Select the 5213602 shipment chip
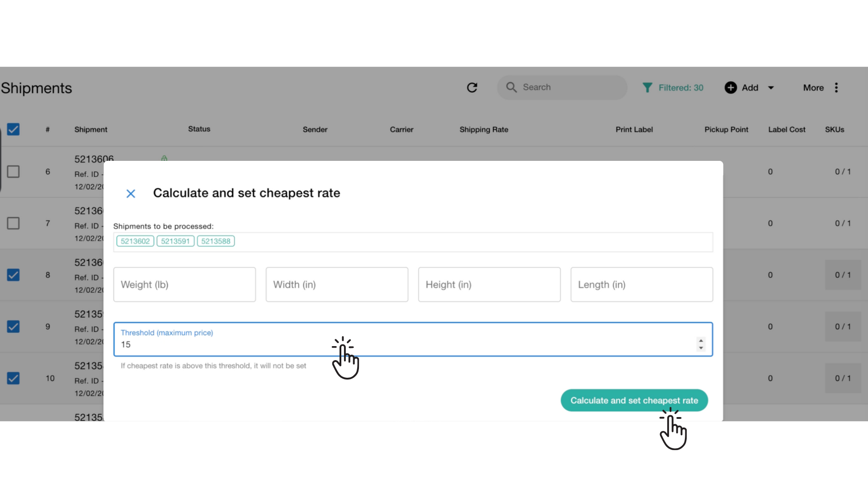This screenshot has width=868, height=488. tap(135, 241)
